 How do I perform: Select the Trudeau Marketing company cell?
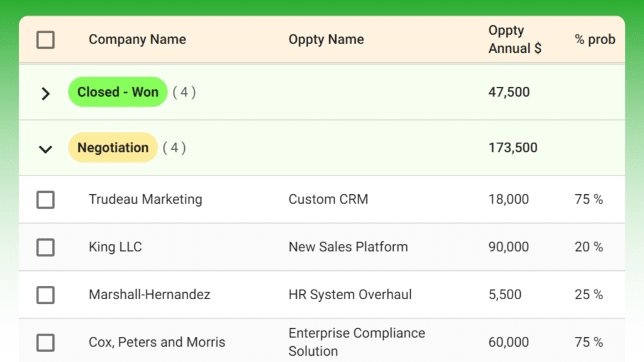point(145,199)
